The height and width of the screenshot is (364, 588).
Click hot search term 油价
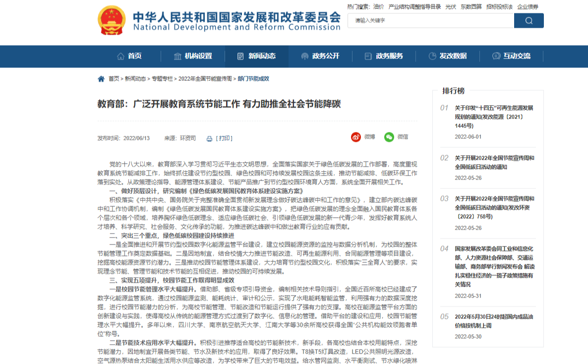(378, 7)
